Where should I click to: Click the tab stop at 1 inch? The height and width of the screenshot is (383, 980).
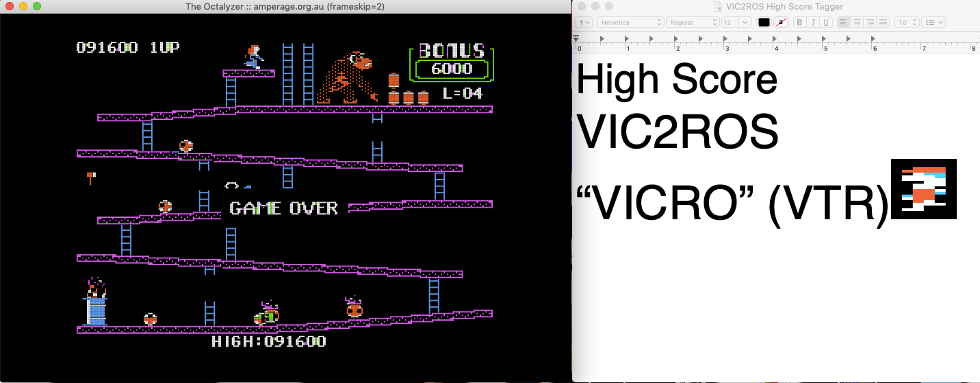pos(628,40)
